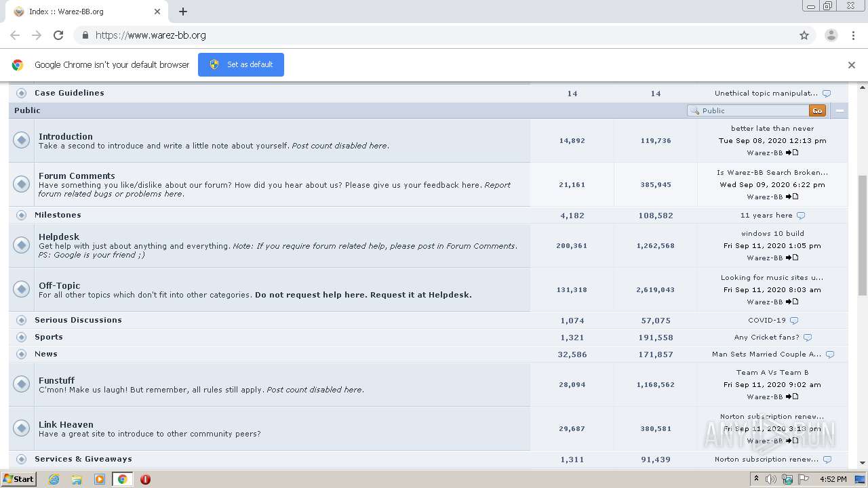Click the taskbar clock showing 4:52 PM

833,479
